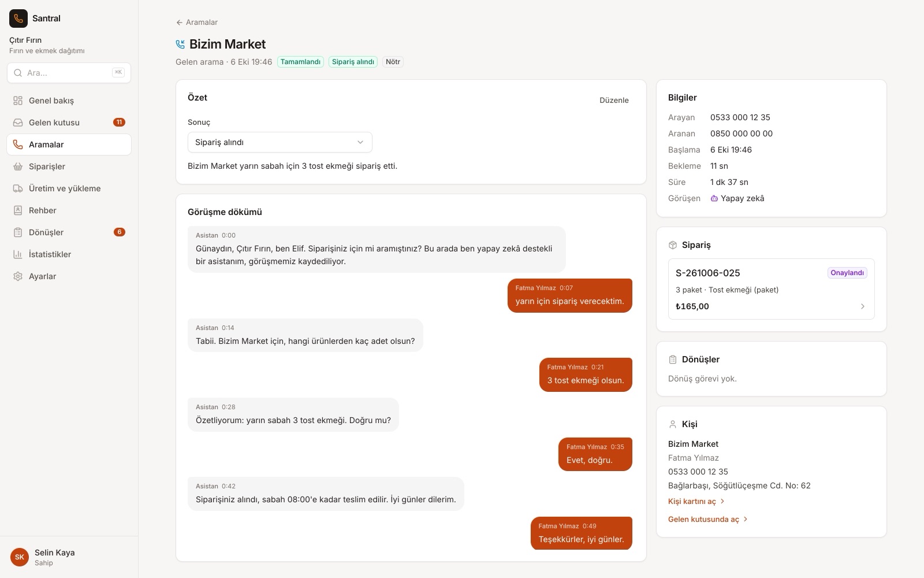
Task: Select the message "3 tost ekmeği olsun."
Action: [586, 375]
